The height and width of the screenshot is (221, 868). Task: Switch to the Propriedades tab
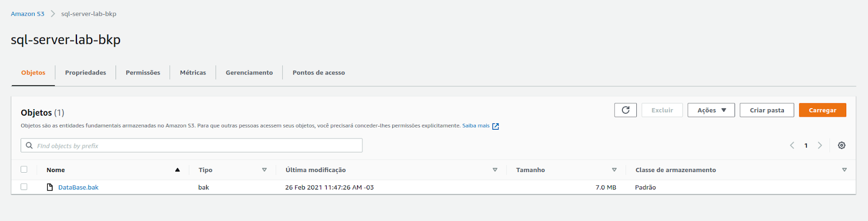86,73
